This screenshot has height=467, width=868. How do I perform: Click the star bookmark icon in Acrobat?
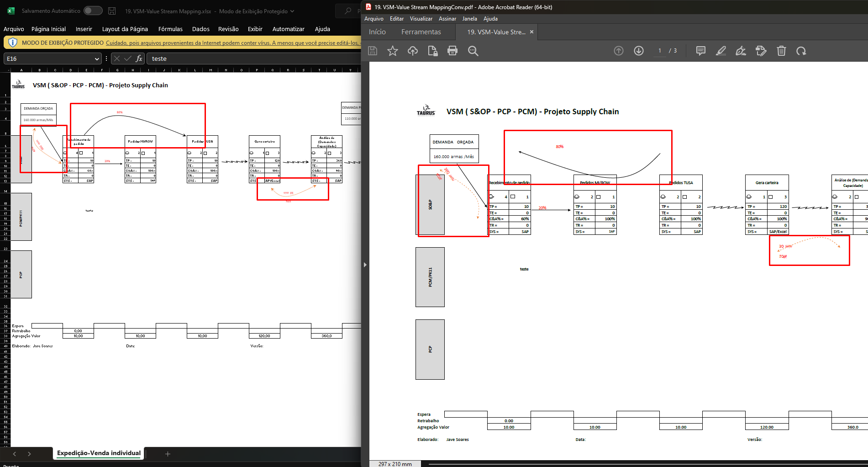pos(393,51)
